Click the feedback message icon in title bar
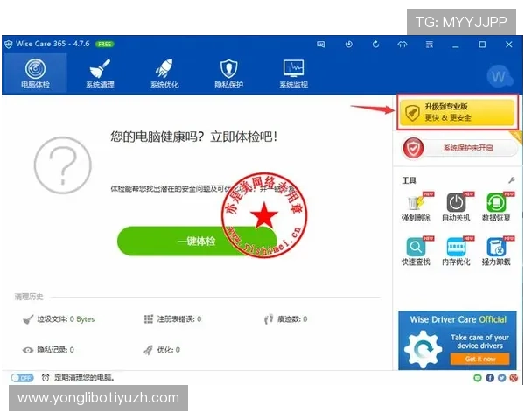 click(x=321, y=45)
